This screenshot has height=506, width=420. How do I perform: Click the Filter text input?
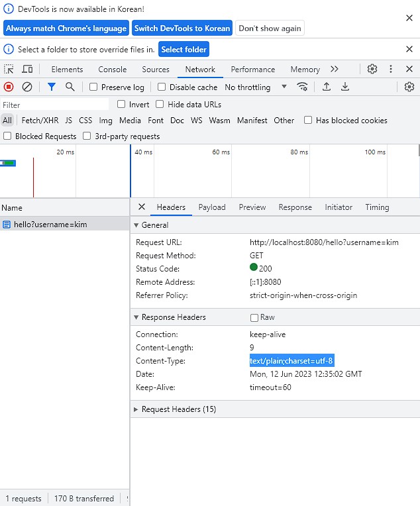pyautogui.click(x=54, y=105)
